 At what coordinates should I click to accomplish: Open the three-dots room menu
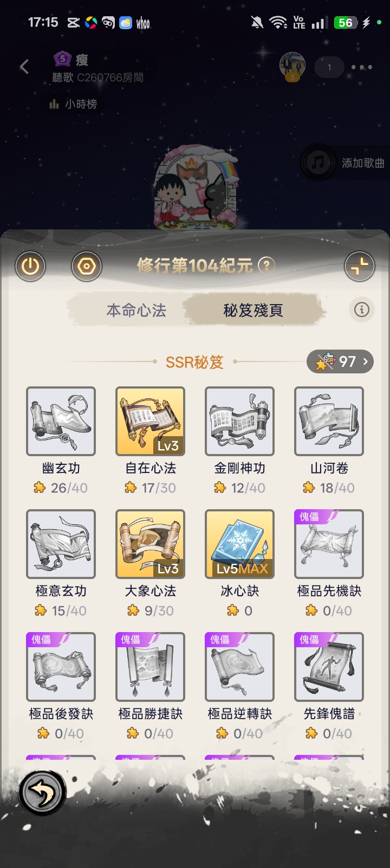pyautogui.click(x=362, y=67)
